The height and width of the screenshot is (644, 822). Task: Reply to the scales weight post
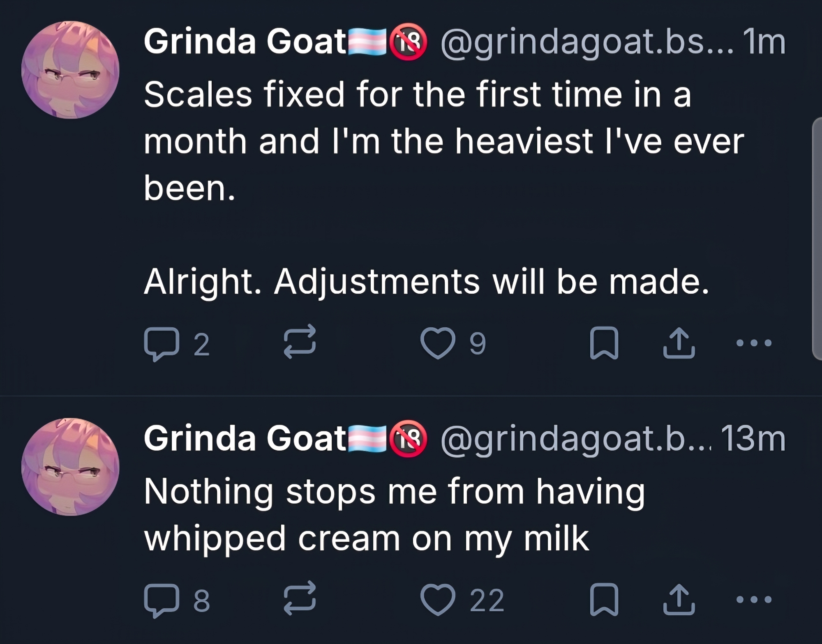click(162, 344)
